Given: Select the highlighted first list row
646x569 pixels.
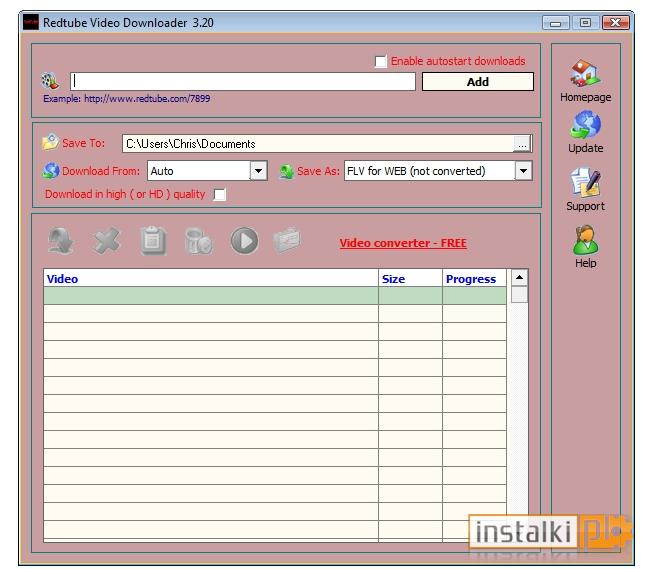Looking at the screenshot, I should click(x=275, y=296).
